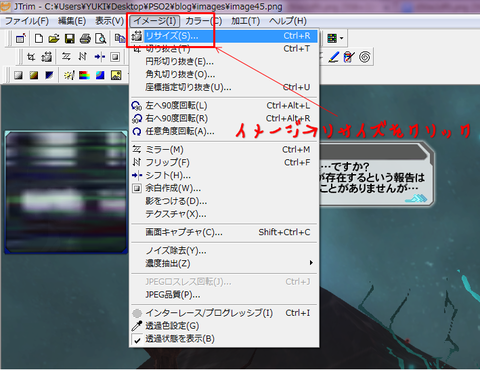Click the printer icon in the toolbar
The image size is (480, 370).
85,39
